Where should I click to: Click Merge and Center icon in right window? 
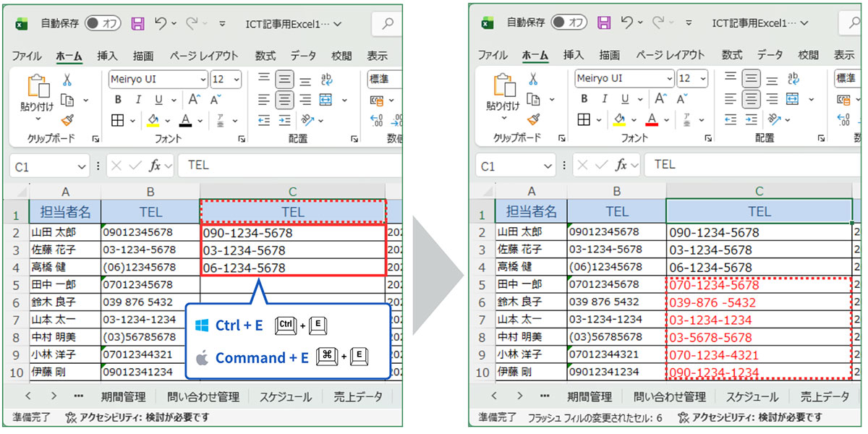791,100
